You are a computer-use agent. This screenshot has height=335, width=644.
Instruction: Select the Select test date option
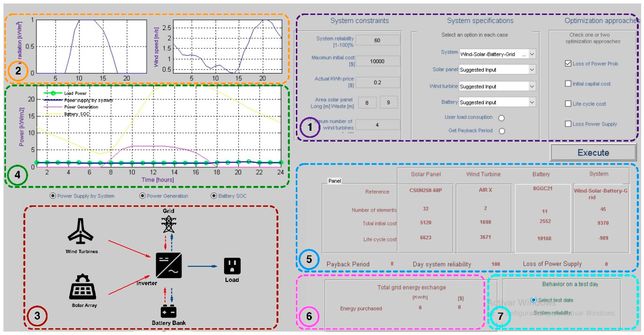533,300
